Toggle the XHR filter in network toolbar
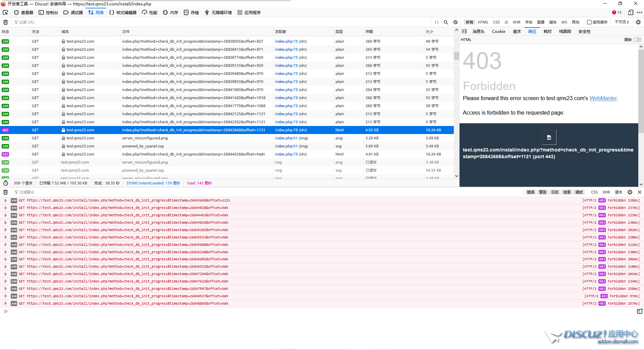The width and height of the screenshot is (644, 350). [517, 22]
